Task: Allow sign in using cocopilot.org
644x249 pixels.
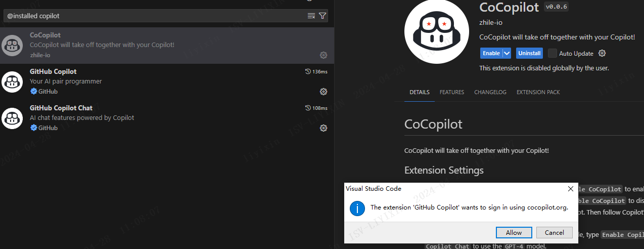Action: [x=514, y=233]
